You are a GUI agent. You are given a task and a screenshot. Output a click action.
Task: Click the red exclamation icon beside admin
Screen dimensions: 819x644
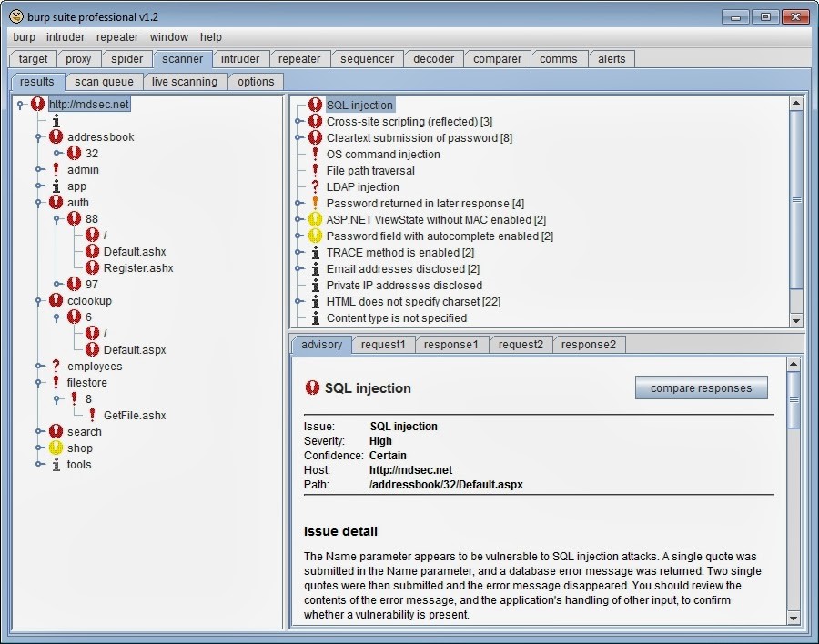pyautogui.click(x=56, y=169)
